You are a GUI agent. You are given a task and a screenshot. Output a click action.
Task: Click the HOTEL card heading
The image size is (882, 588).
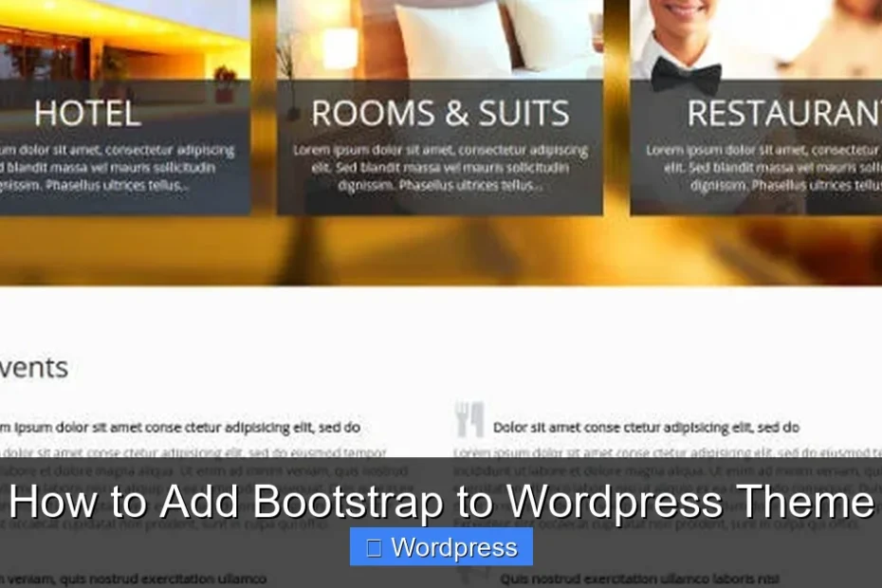click(87, 113)
